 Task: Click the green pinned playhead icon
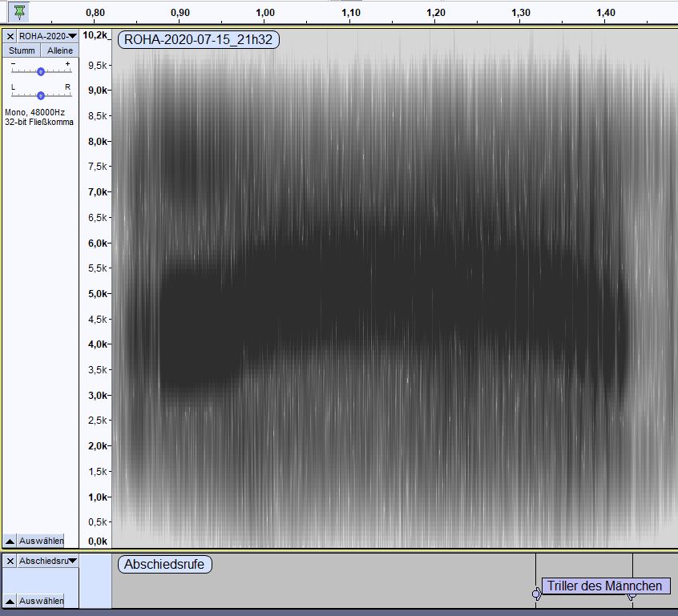19,11
